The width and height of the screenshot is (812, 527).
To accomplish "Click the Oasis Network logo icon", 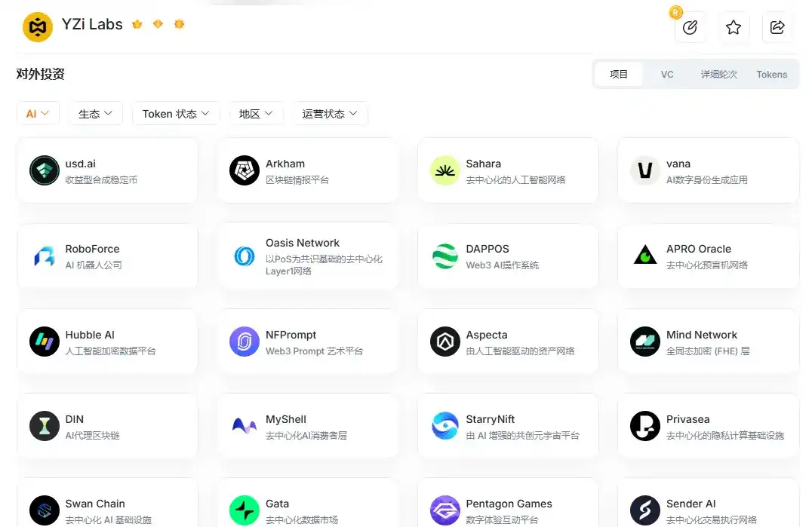I will tap(244, 256).
